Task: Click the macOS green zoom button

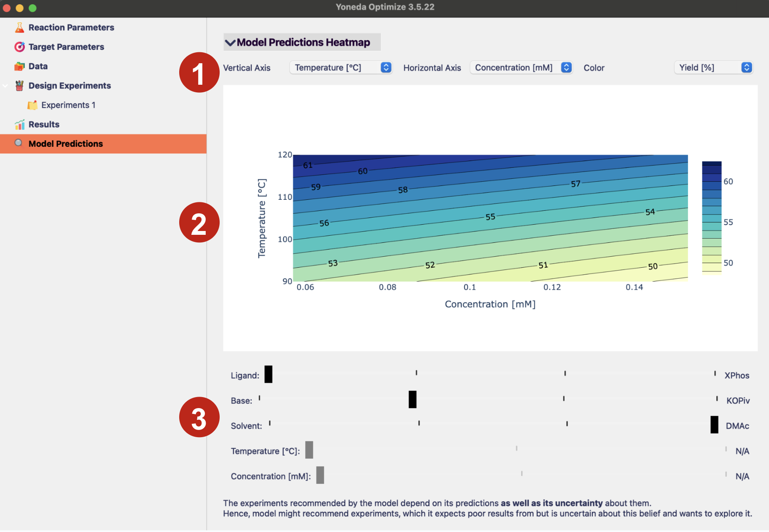Action: (x=32, y=8)
